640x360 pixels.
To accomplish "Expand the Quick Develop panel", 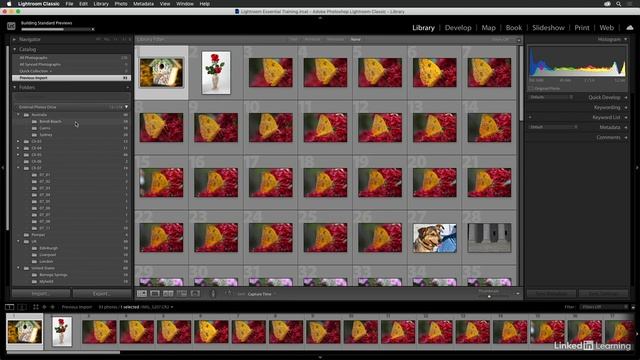I will [x=626, y=98].
